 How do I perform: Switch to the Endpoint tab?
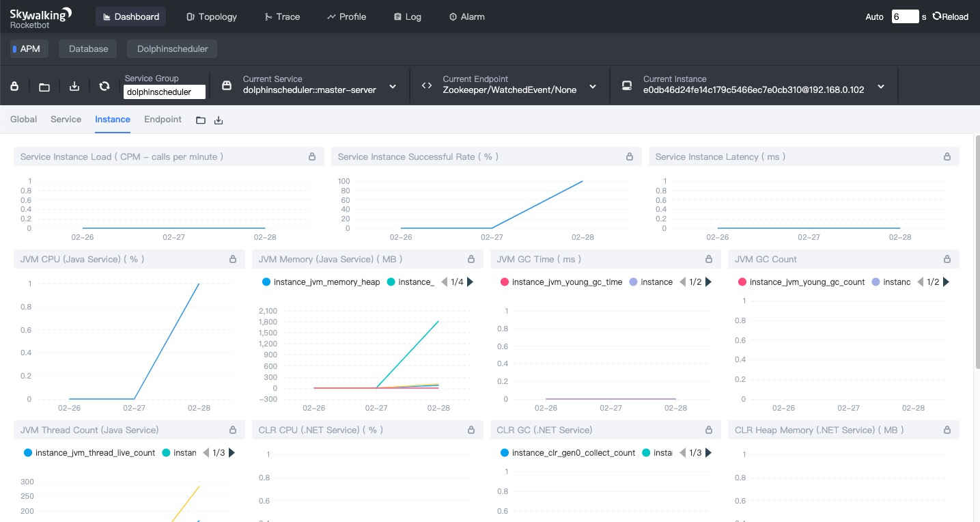163,119
